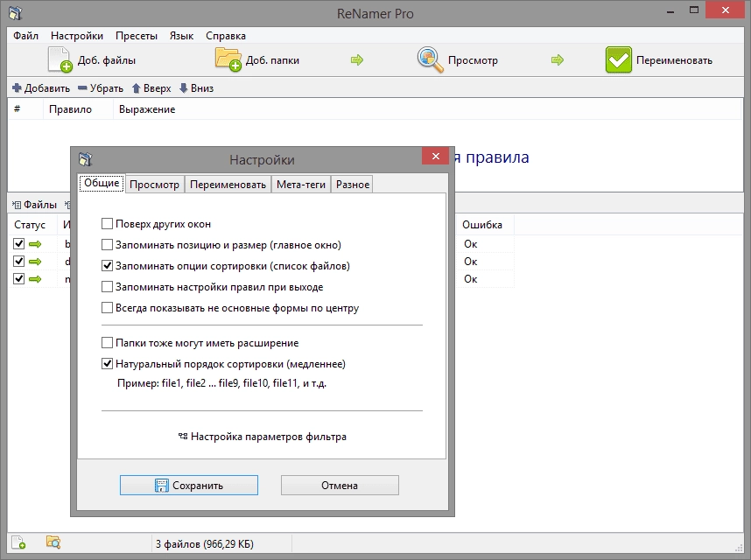751x560 pixels.
Task: Click the green arrow in second file row
Action: pyautogui.click(x=35, y=262)
